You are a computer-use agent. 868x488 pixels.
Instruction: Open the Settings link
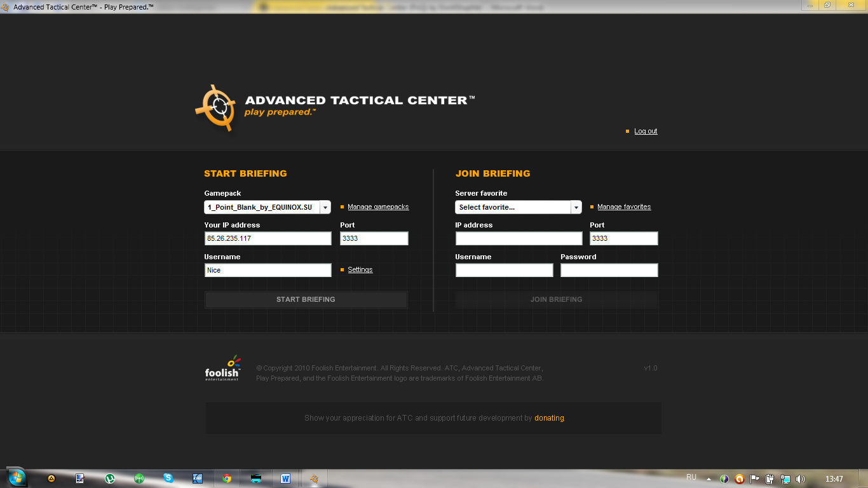click(x=360, y=269)
